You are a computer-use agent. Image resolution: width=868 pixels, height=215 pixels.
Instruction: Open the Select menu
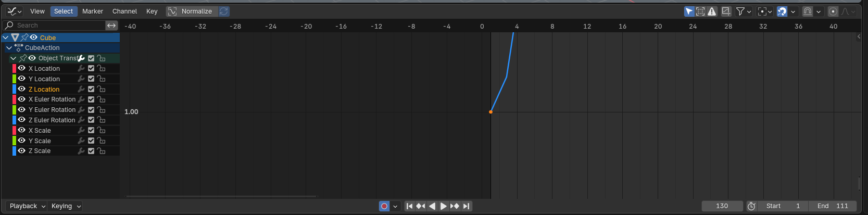[64, 11]
